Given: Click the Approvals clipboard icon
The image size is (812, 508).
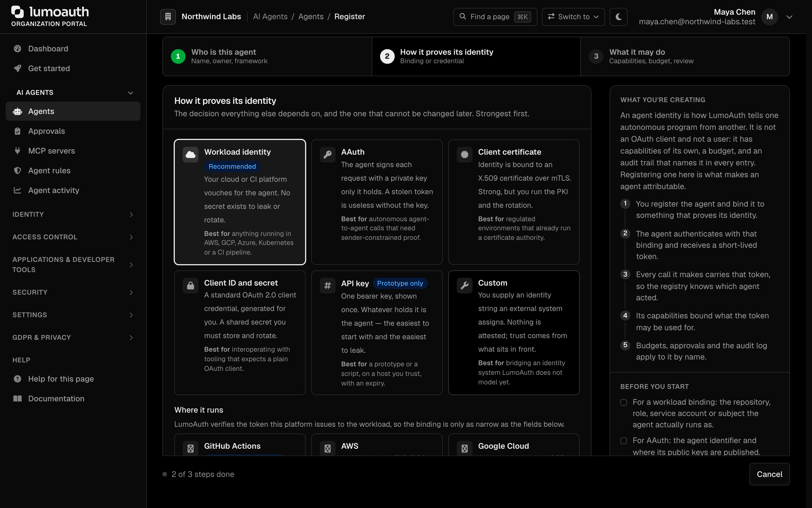Looking at the screenshot, I should point(17,131).
